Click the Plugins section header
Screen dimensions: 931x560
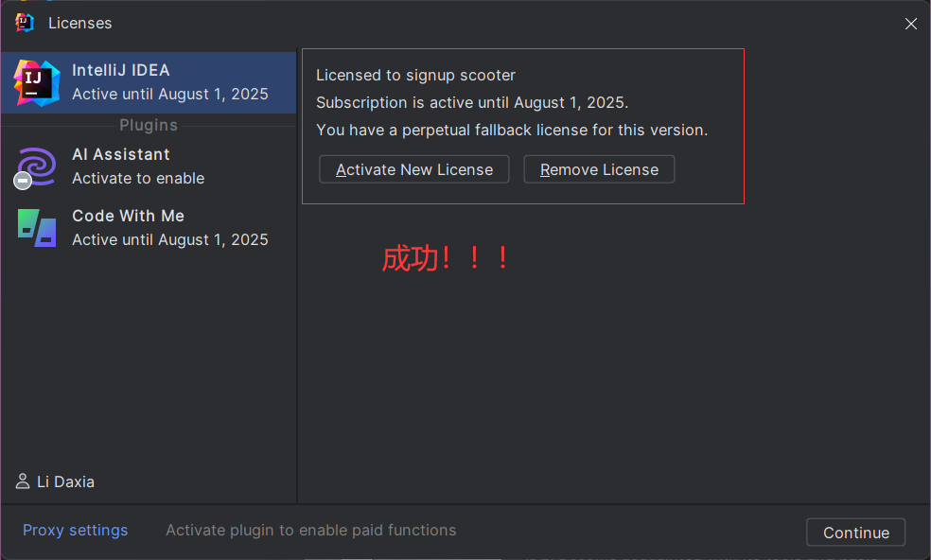coord(149,125)
